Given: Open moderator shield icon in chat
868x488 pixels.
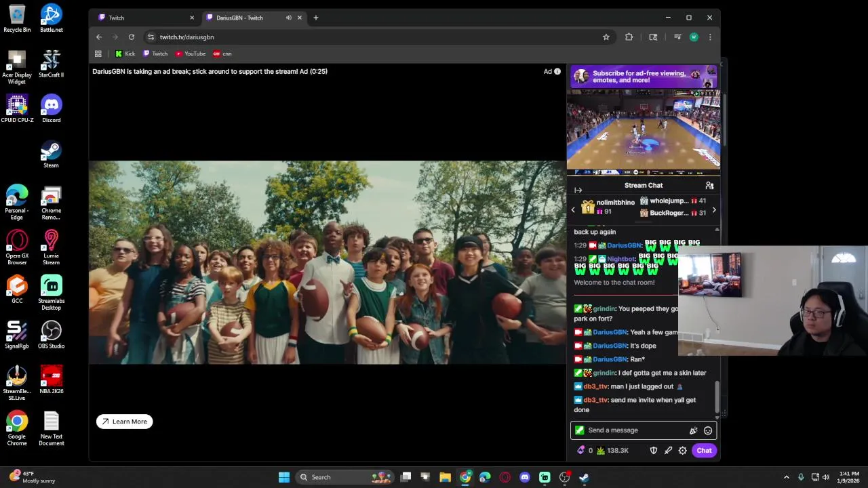Looking at the screenshot, I should 654,451.
